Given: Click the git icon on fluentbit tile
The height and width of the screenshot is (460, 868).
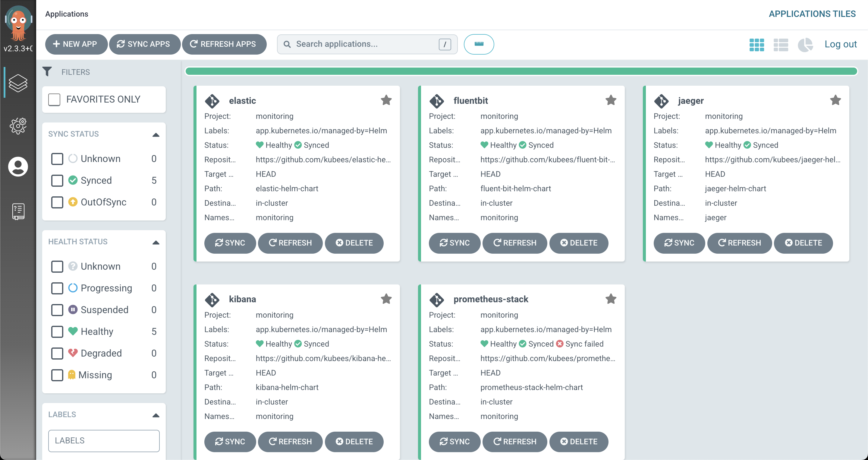Looking at the screenshot, I should [x=437, y=101].
